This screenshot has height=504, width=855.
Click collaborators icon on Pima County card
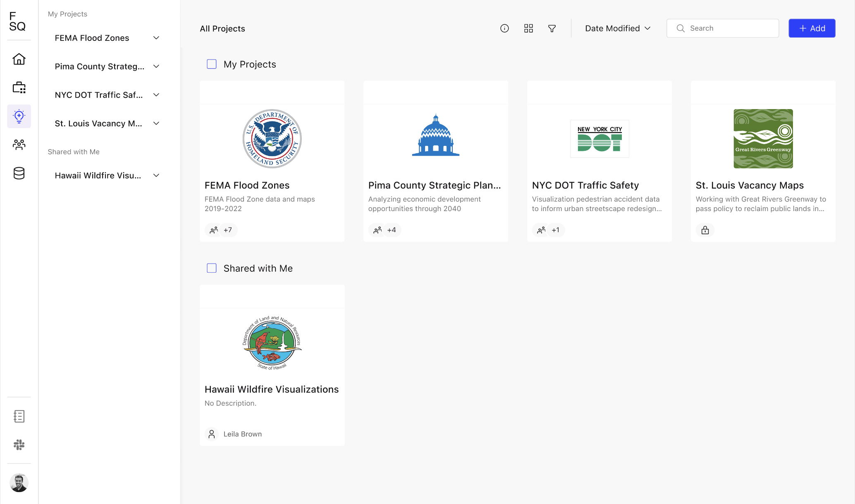pyautogui.click(x=377, y=230)
